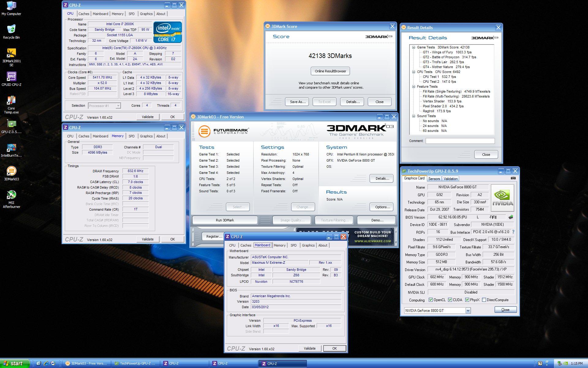
Task: Switch to Caches tab in top CPU-Z
Action: (84, 14)
